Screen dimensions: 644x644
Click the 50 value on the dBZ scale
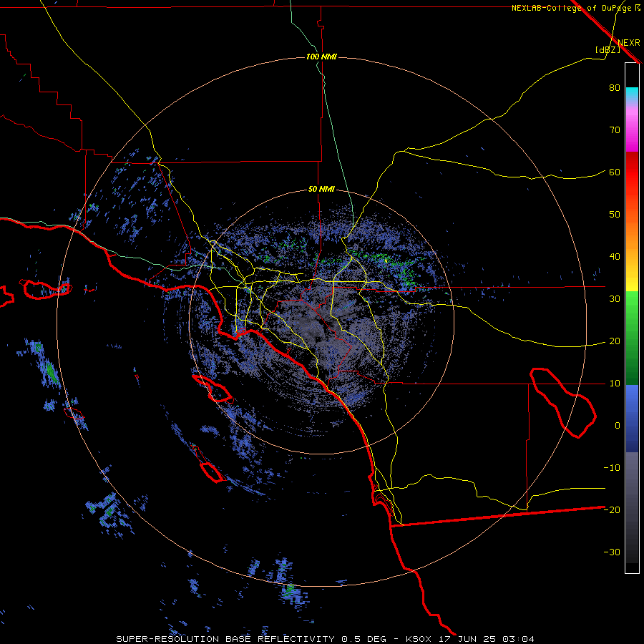pos(615,215)
